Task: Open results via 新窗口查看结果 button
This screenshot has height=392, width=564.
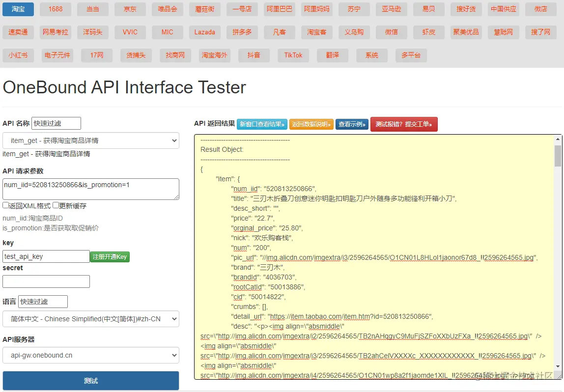Action: [262, 124]
